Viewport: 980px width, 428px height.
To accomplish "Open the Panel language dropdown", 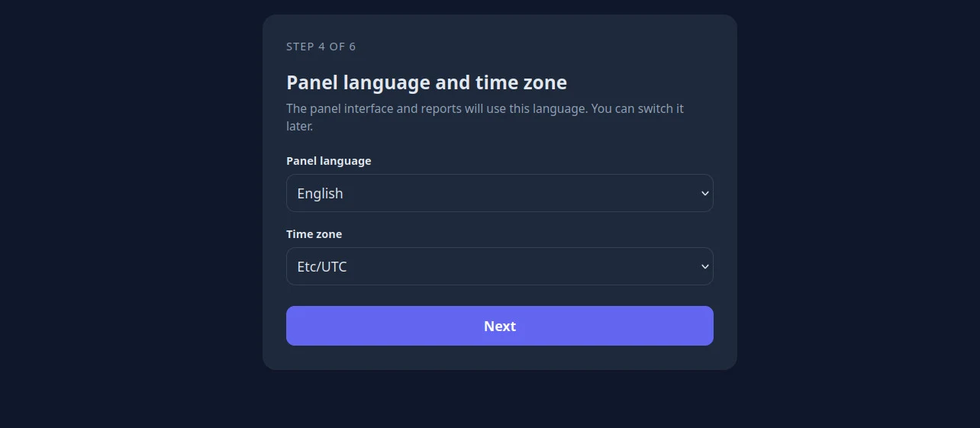I will coord(499,193).
